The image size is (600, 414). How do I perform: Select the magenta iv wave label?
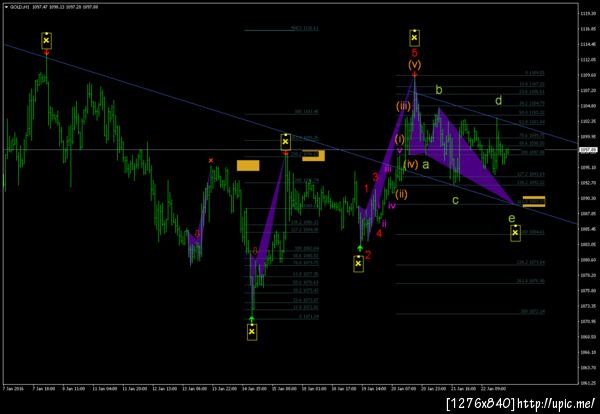[392, 205]
